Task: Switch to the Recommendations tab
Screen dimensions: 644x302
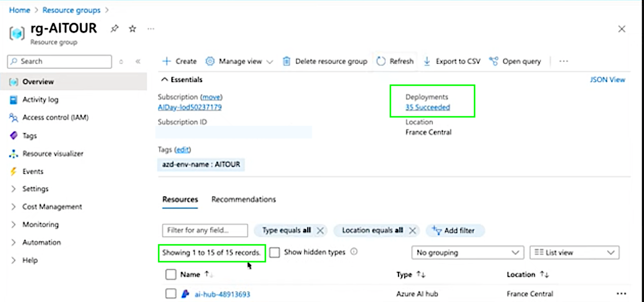Action: [x=243, y=199]
